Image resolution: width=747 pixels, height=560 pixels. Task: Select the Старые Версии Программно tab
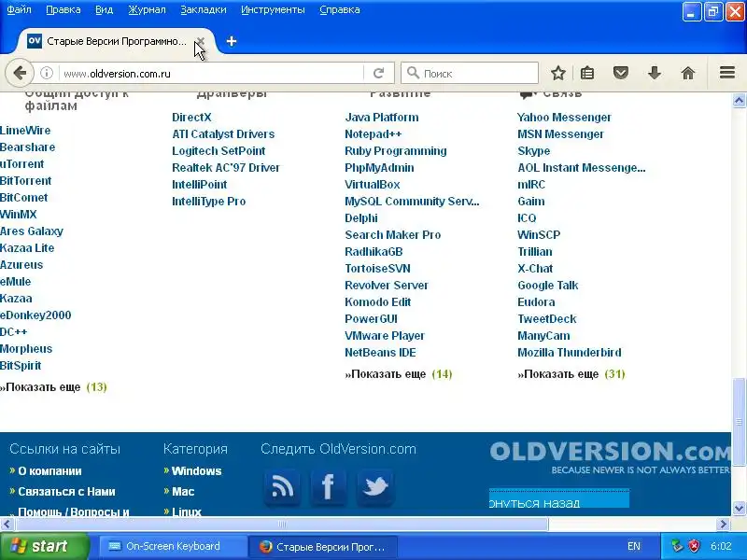point(116,41)
